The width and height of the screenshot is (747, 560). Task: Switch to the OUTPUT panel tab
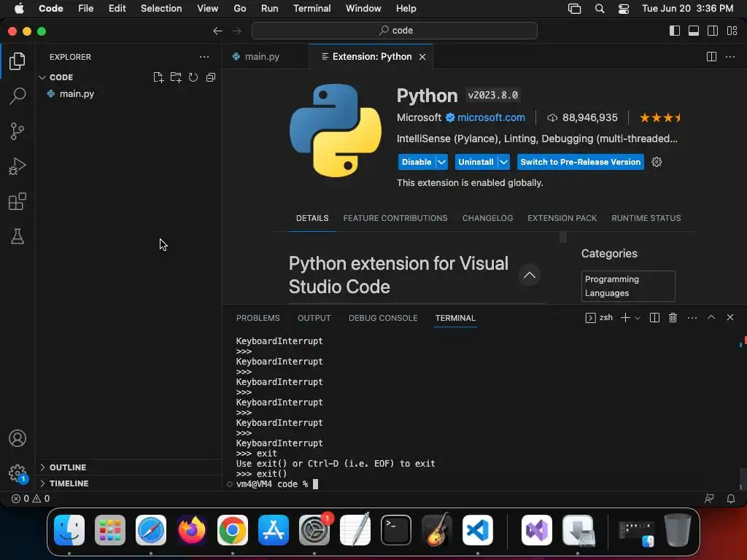point(314,318)
